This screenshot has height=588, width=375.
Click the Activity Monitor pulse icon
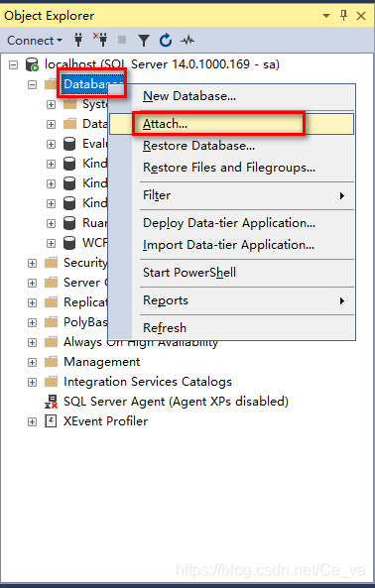tap(187, 40)
